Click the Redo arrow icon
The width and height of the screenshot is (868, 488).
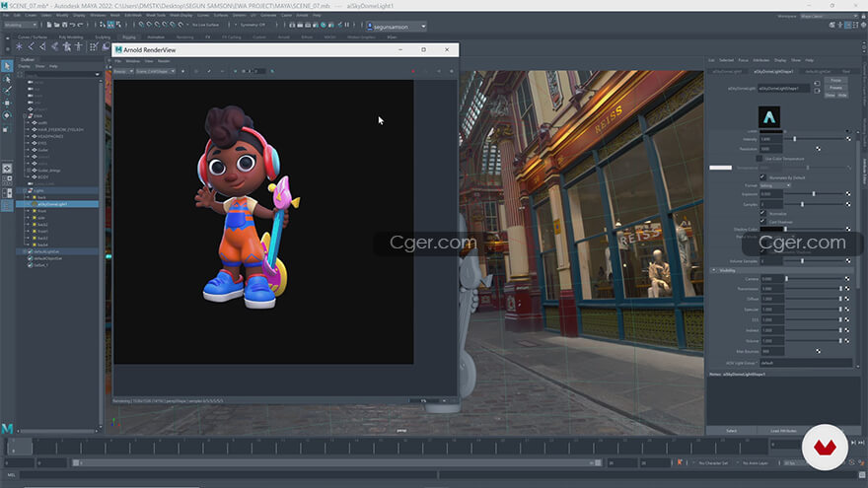coord(80,25)
